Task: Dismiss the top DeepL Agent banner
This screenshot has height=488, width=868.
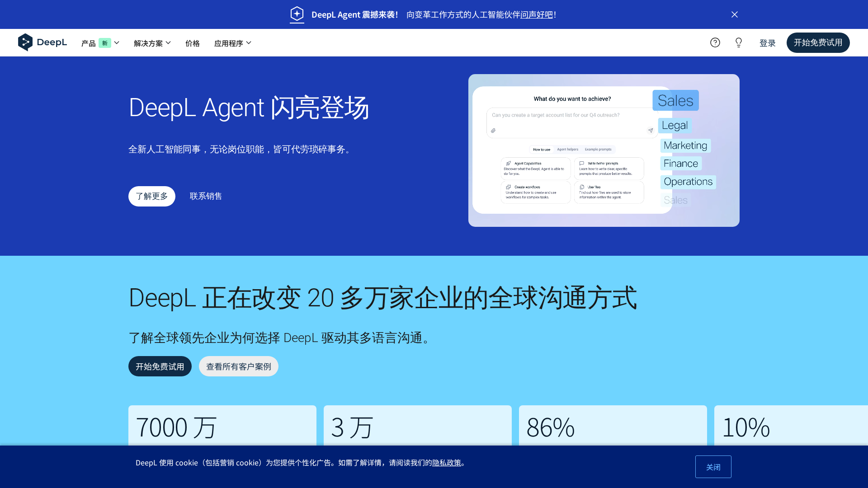Action: point(735,14)
